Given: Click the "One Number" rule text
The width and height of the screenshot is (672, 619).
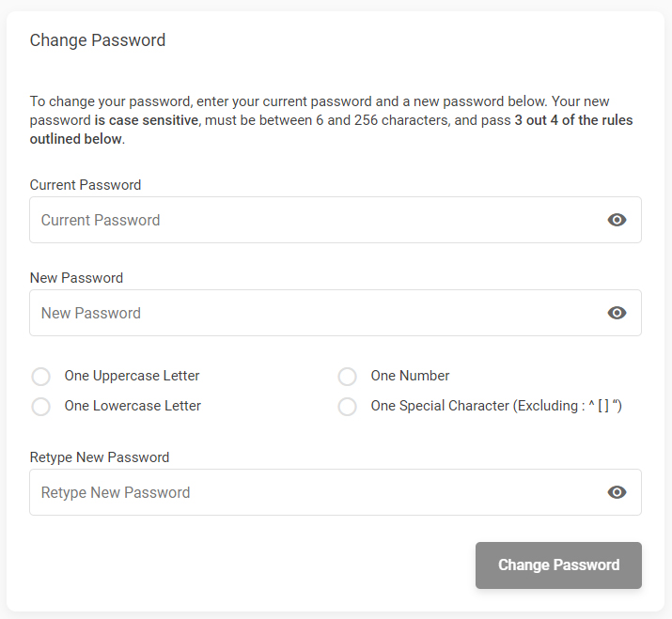Looking at the screenshot, I should [x=410, y=376].
